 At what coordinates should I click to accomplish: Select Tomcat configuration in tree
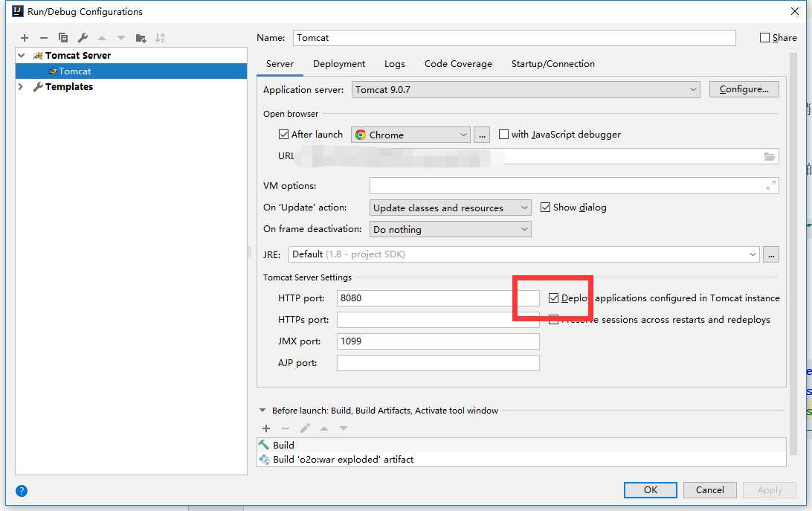point(131,71)
